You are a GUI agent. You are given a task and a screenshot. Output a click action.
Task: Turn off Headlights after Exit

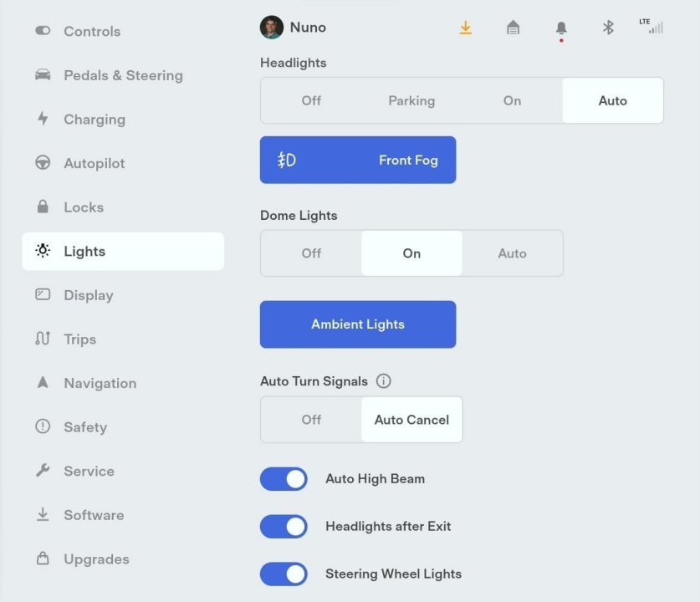[284, 526]
